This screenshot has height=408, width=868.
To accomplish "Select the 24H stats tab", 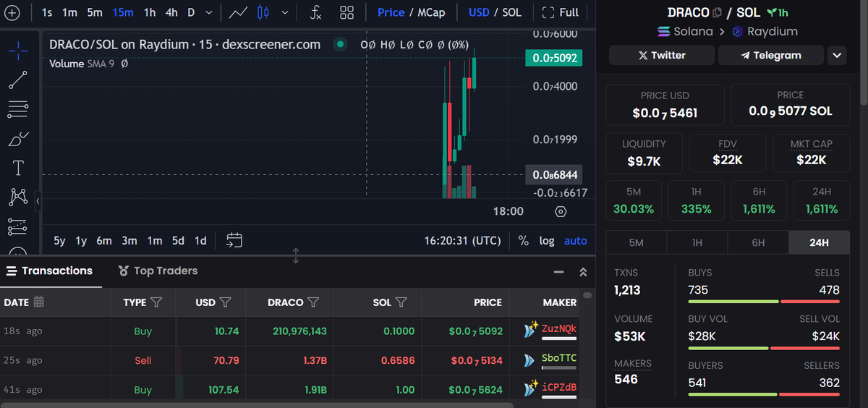I will click(819, 242).
